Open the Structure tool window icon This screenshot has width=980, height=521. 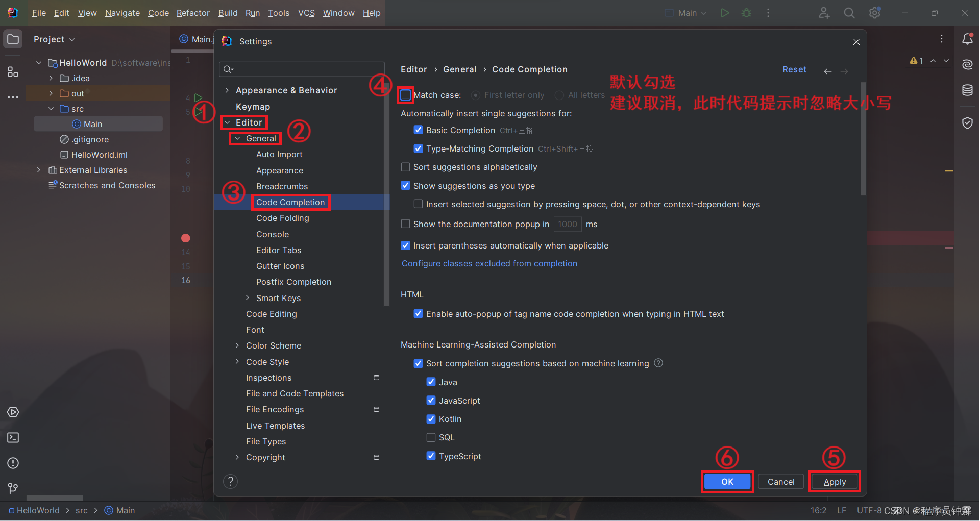13,72
